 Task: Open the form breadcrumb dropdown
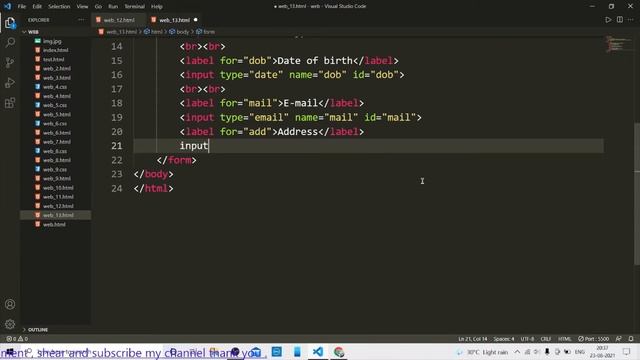click(205, 32)
